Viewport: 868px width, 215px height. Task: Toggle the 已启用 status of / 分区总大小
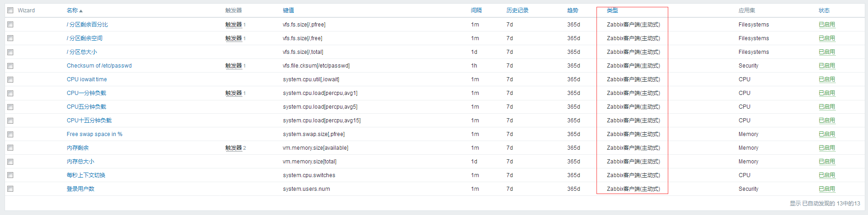click(x=826, y=52)
